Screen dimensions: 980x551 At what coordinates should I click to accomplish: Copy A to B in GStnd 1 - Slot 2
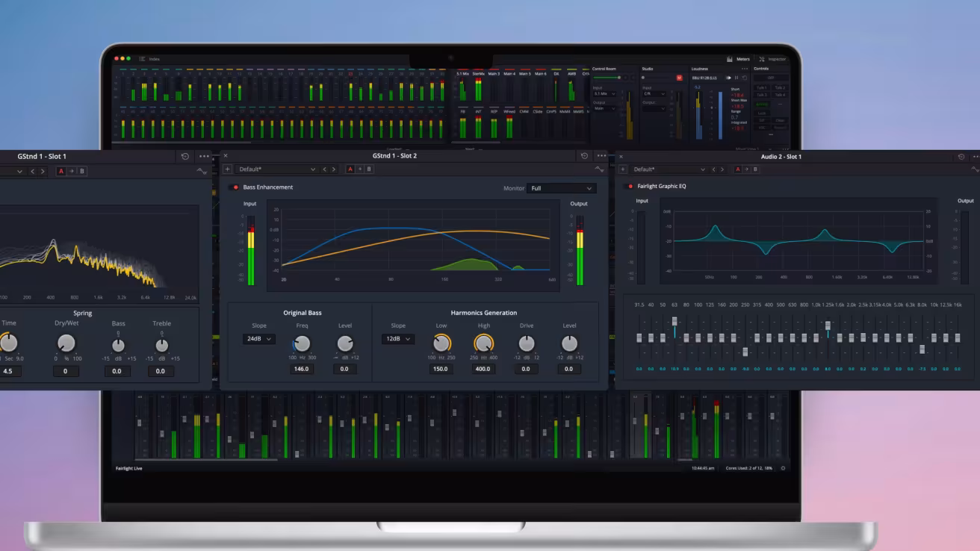[x=360, y=169]
